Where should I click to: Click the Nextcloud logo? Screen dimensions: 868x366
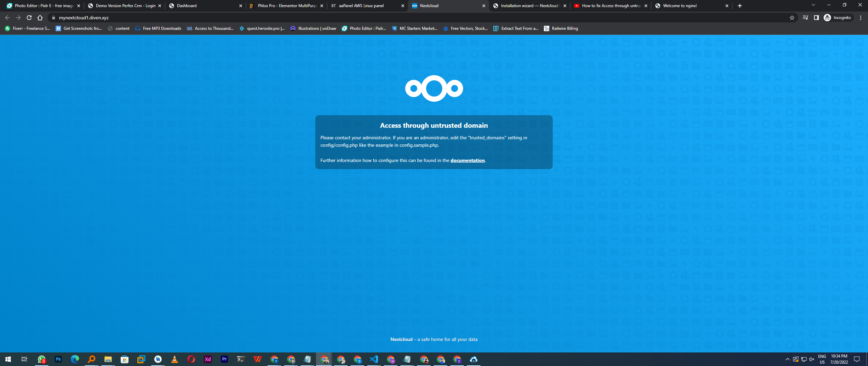click(434, 88)
